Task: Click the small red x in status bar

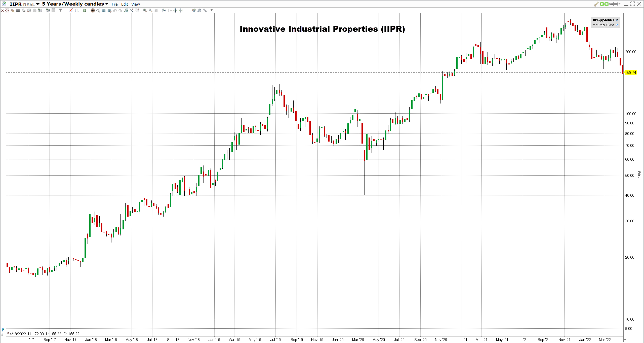Action: [x=8, y=333]
